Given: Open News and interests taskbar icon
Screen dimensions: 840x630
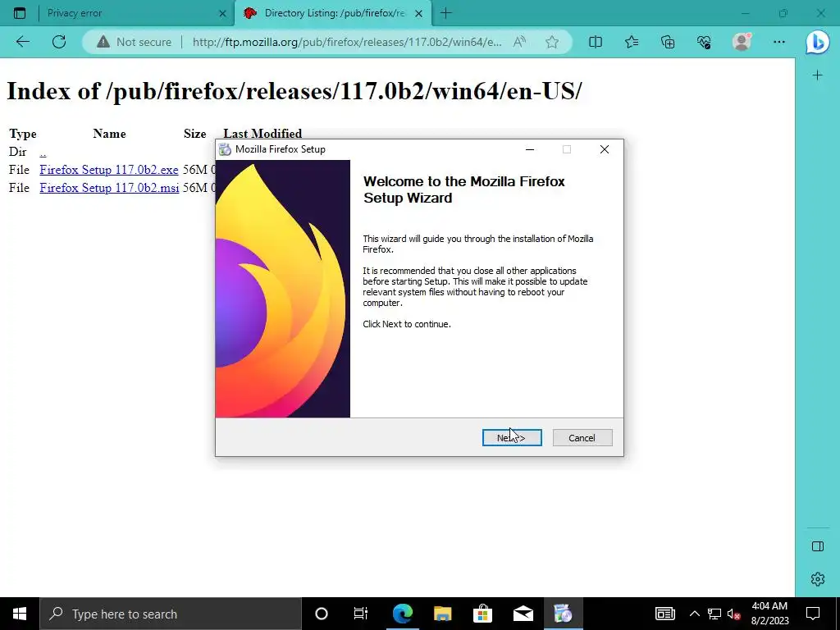Looking at the screenshot, I should point(664,614).
